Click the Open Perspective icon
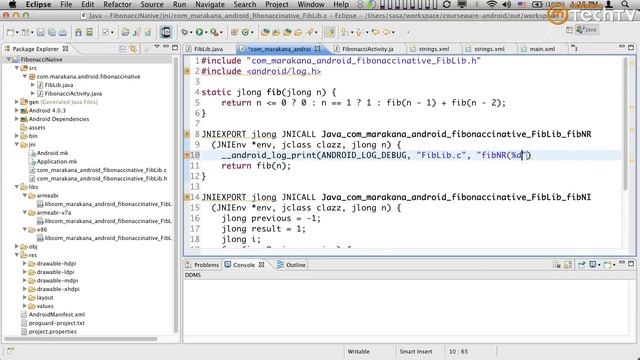Viewport: 640px width, 360px height. tap(569, 30)
